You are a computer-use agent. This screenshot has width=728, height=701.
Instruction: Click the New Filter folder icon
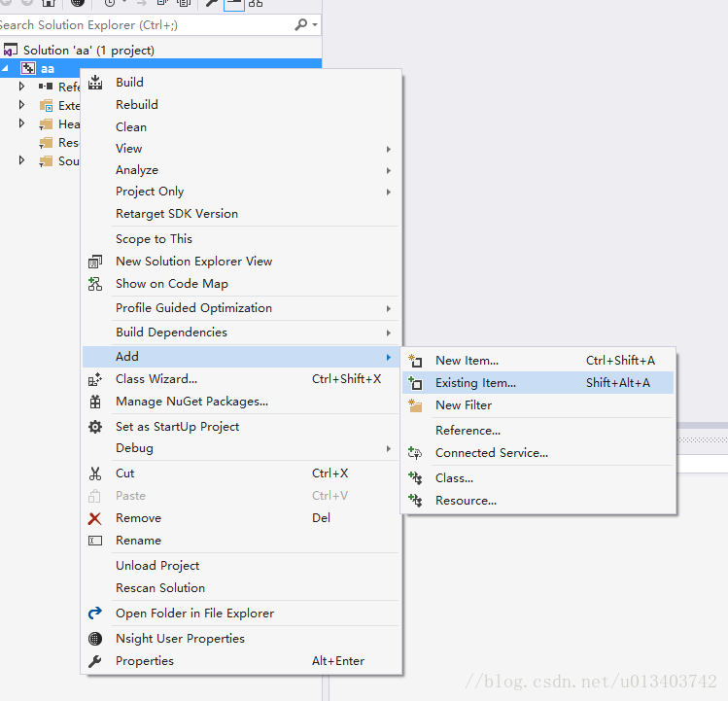click(415, 405)
